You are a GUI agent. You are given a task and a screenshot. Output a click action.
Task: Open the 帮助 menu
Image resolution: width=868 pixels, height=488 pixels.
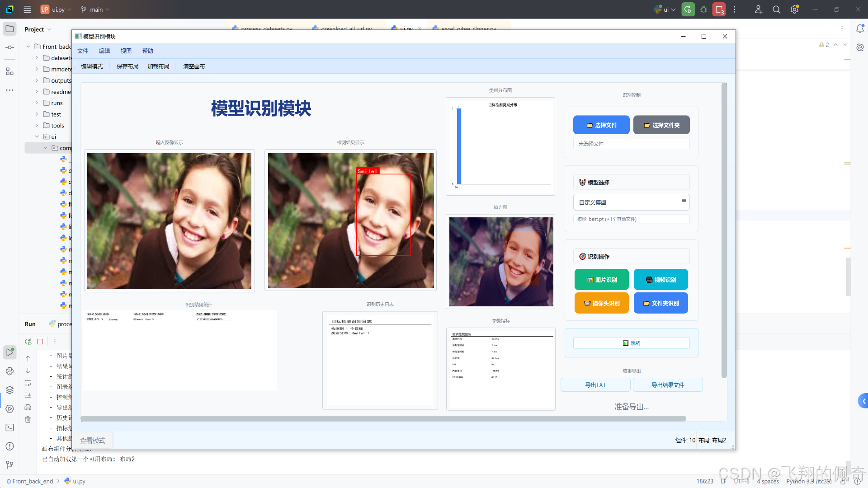click(148, 51)
